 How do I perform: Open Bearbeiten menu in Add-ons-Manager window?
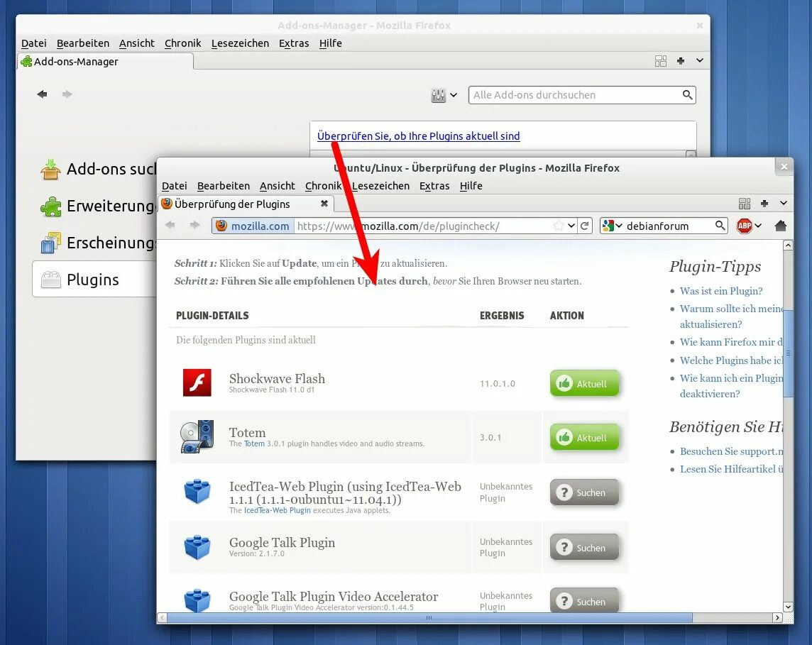coord(83,43)
